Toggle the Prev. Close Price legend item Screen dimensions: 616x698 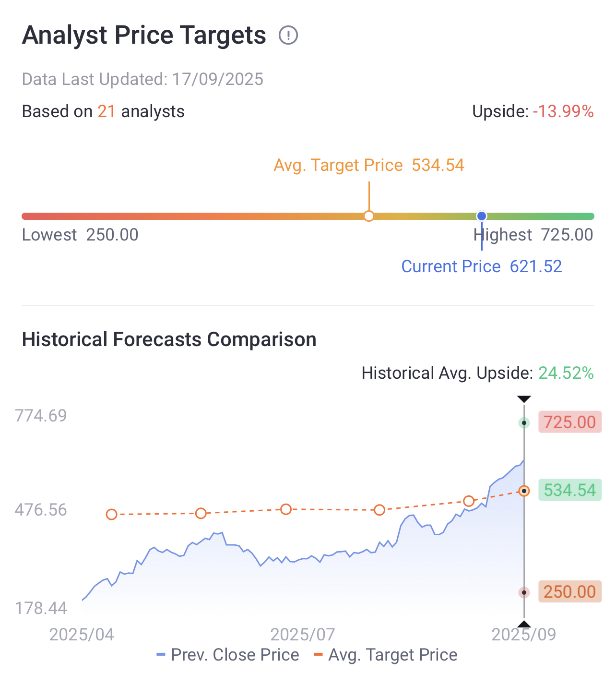[x=228, y=655]
